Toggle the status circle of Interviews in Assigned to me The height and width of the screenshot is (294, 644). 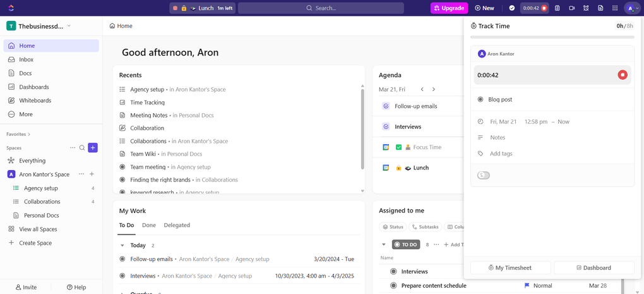click(393, 271)
